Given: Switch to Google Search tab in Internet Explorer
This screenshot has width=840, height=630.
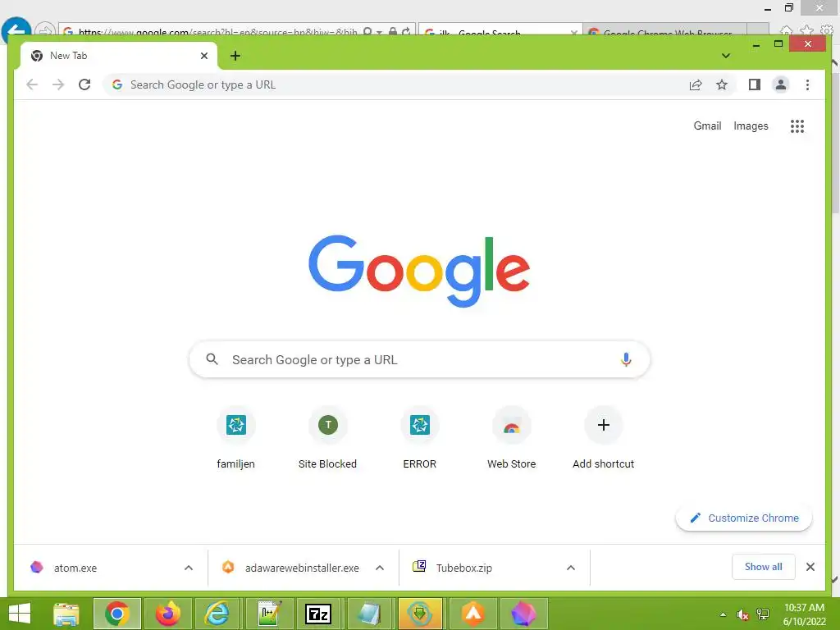Looking at the screenshot, I should coord(500,30).
